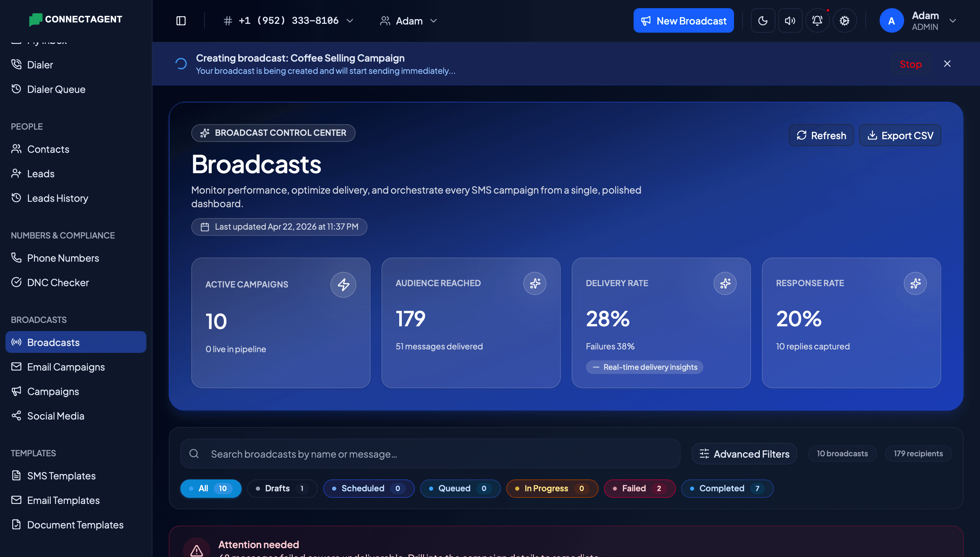Stop the Coffee Selling Campaign broadcast creation
The image size is (980, 557).
pos(910,64)
